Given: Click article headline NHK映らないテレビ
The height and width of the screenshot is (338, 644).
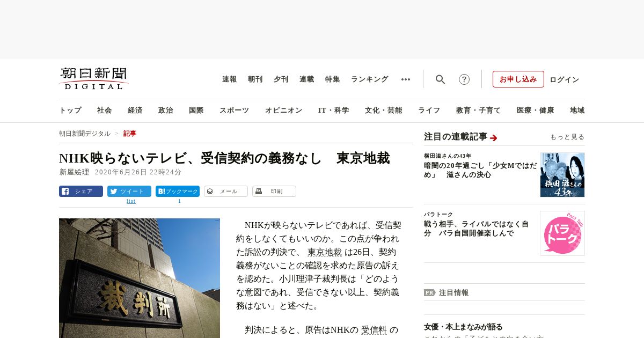Looking at the screenshot, I should pyautogui.click(x=224, y=158).
